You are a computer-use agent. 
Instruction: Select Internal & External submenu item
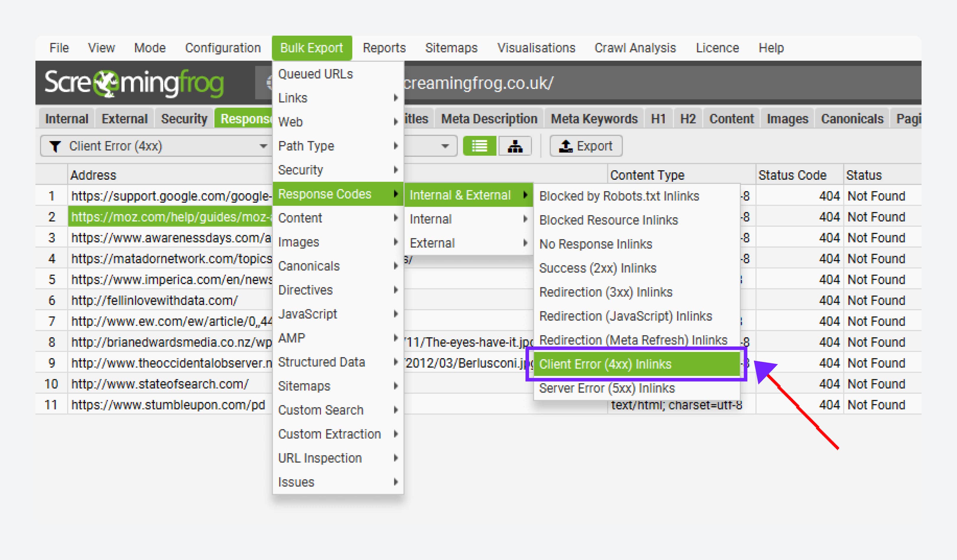click(x=469, y=195)
